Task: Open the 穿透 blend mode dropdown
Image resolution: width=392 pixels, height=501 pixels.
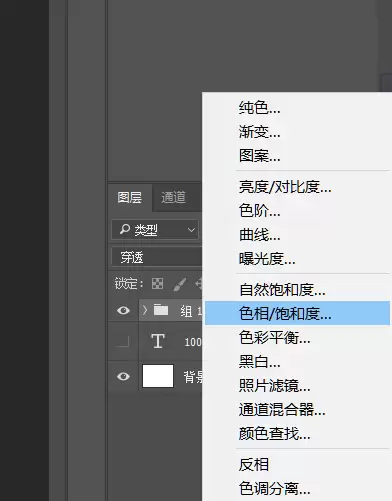Action: pos(157,257)
